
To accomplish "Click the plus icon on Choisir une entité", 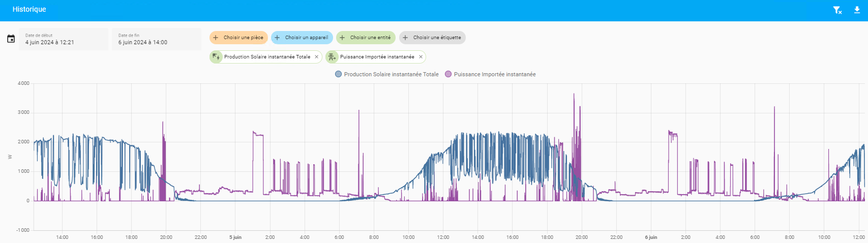I will pos(342,38).
